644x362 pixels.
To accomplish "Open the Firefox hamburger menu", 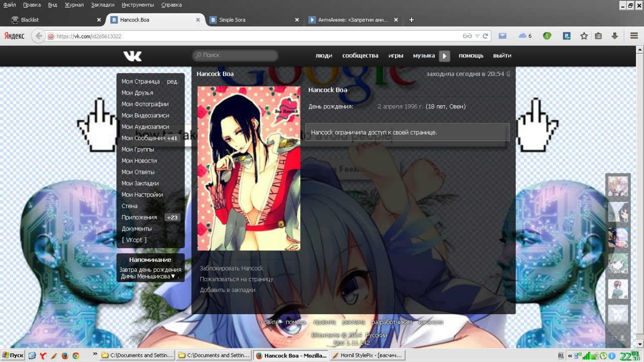I will [x=634, y=36].
